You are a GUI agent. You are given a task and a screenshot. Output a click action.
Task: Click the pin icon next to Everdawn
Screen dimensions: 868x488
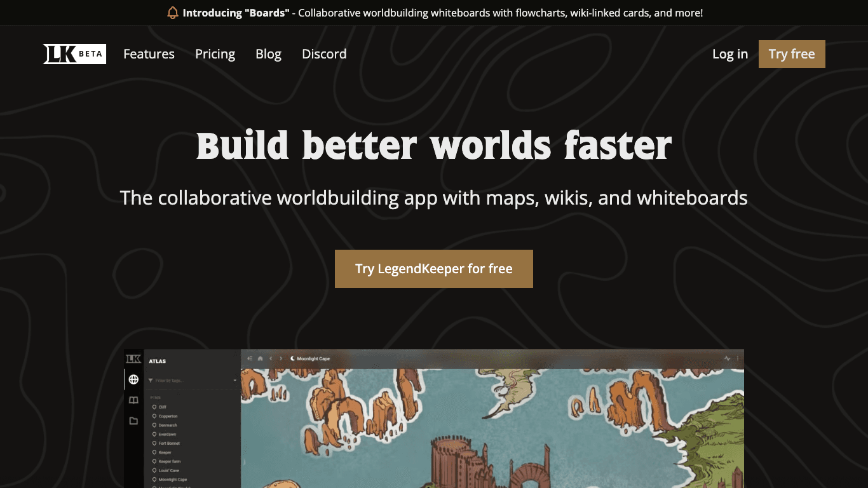(154, 434)
